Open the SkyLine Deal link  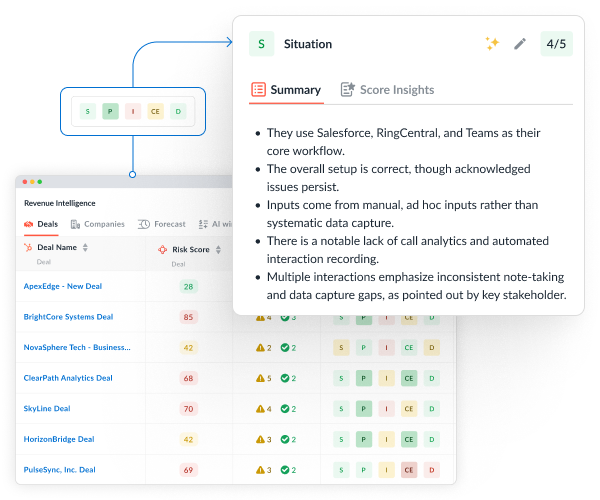pyautogui.click(x=47, y=409)
